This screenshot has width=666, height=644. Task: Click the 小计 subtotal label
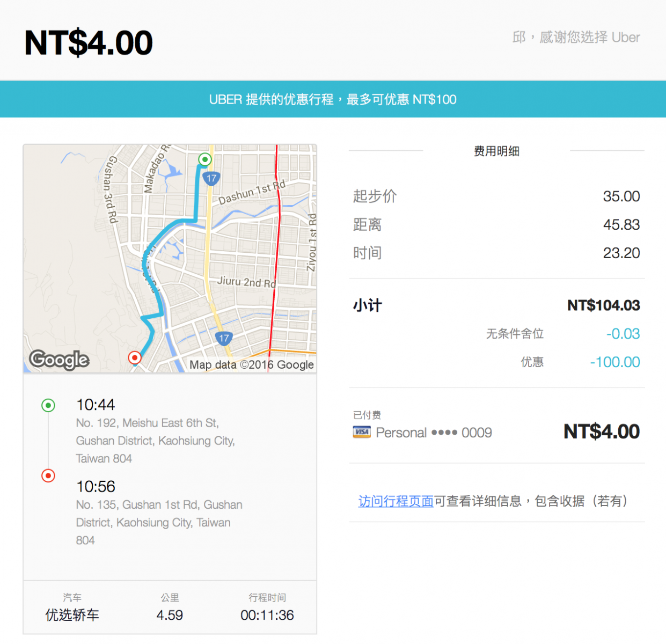367,305
